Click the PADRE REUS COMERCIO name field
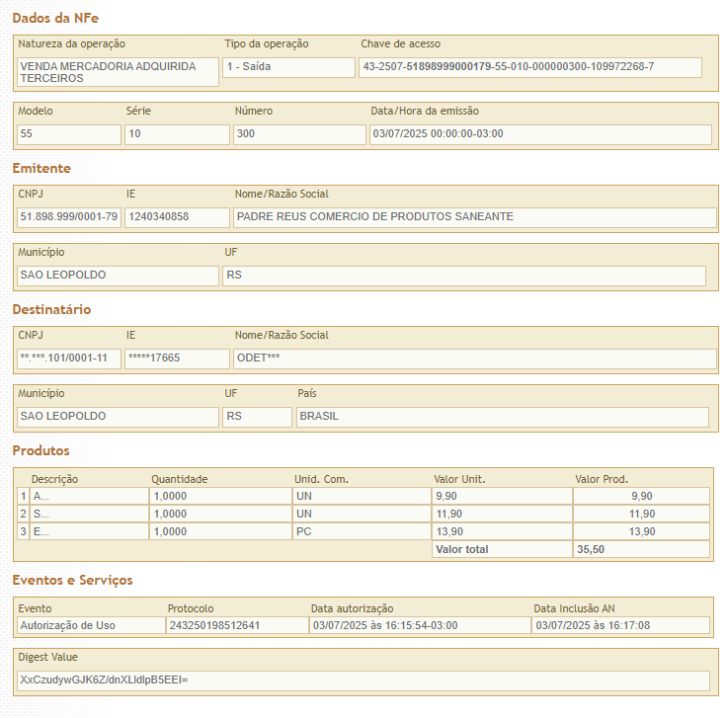Screen dimensions: 728x718 point(475,217)
